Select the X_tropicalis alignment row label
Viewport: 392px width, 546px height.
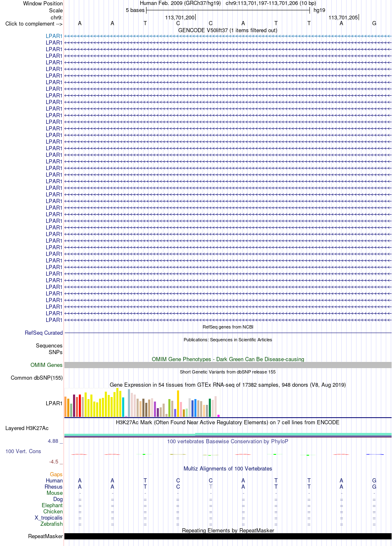(49, 518)
